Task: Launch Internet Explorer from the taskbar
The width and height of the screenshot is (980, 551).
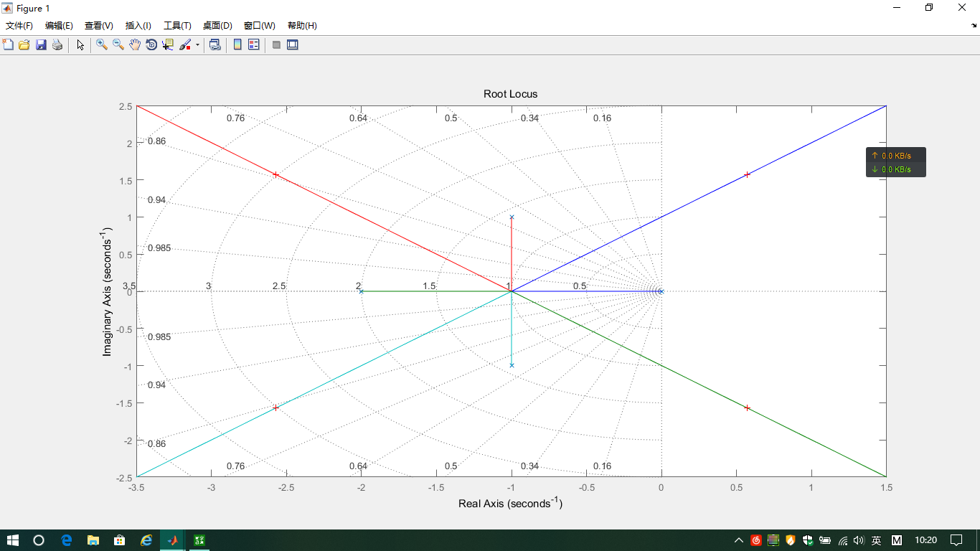Action: [x=146, y=540]
